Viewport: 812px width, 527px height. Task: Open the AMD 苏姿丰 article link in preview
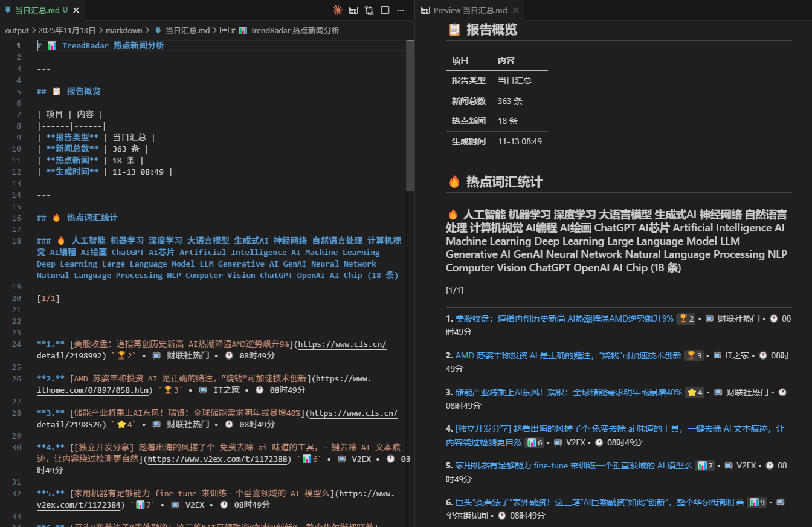[568, 355]
